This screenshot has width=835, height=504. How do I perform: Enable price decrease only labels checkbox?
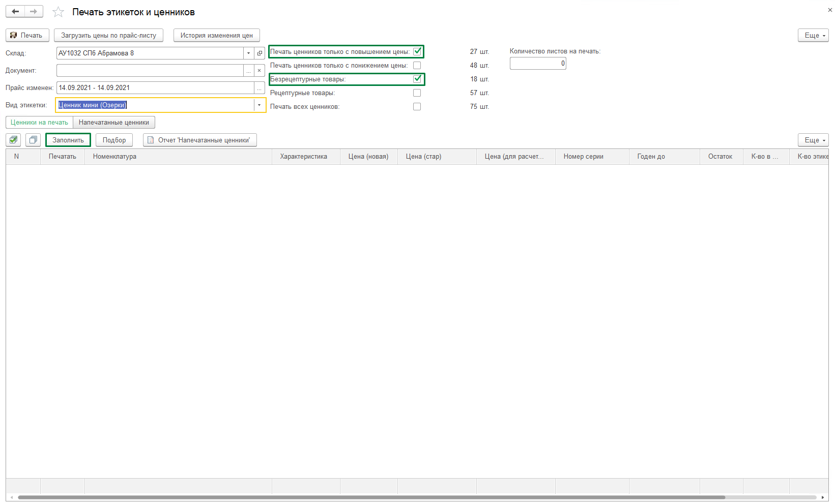(x=417, y=66)
